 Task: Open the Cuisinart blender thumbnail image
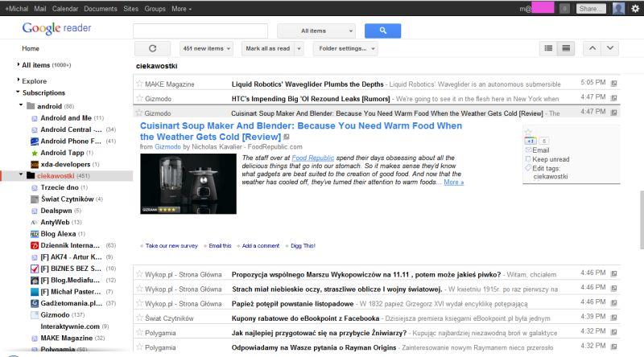pos(188,184)
